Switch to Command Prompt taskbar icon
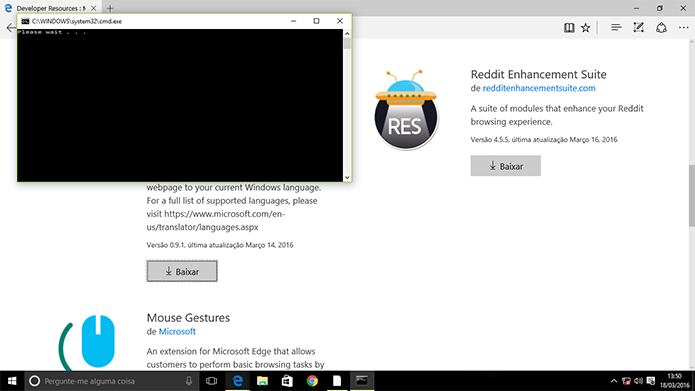This screenshot has height=391, width=695. [x=362, y=381]
